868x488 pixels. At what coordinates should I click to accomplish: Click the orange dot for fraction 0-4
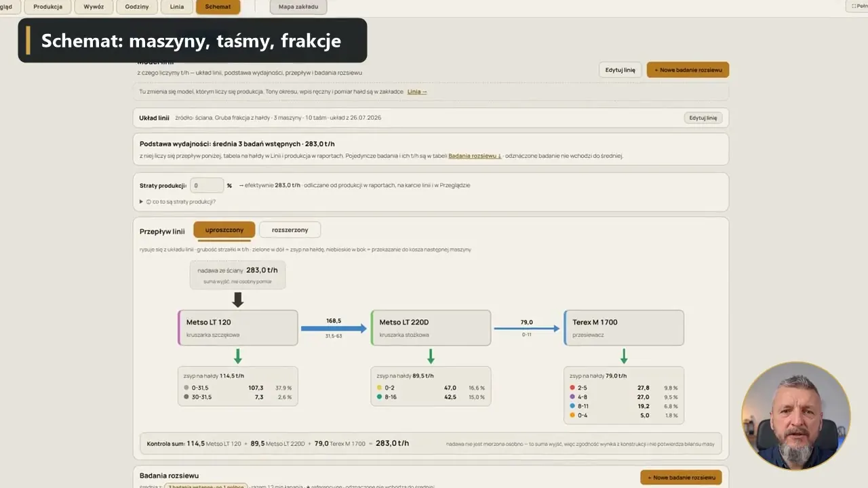coord(573,415)
